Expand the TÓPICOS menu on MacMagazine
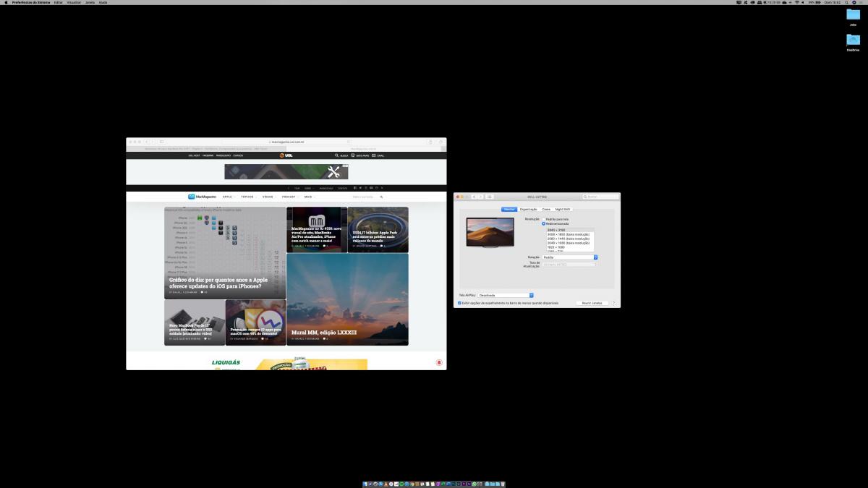The image size is (868, 488). [x=248, y=197]
